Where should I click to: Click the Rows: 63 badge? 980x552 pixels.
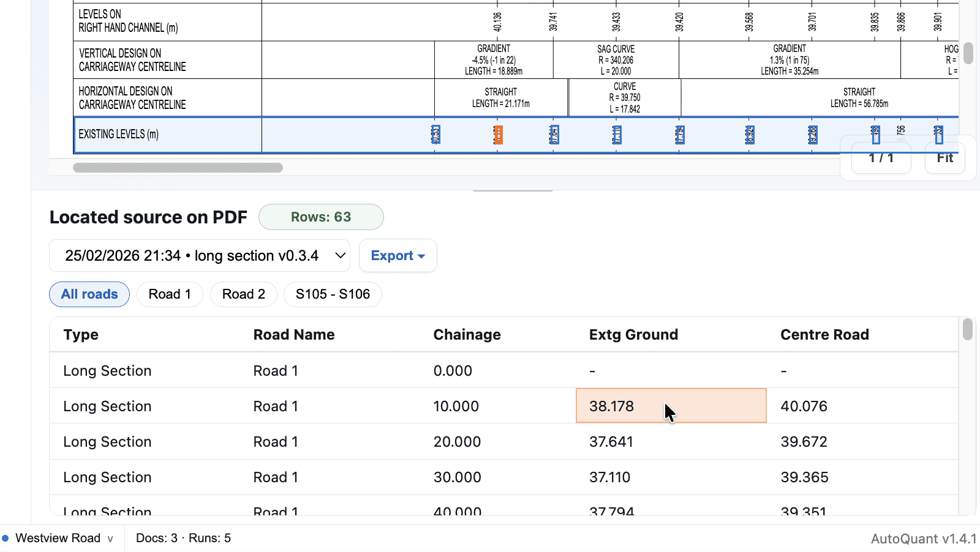coord(321,217)
